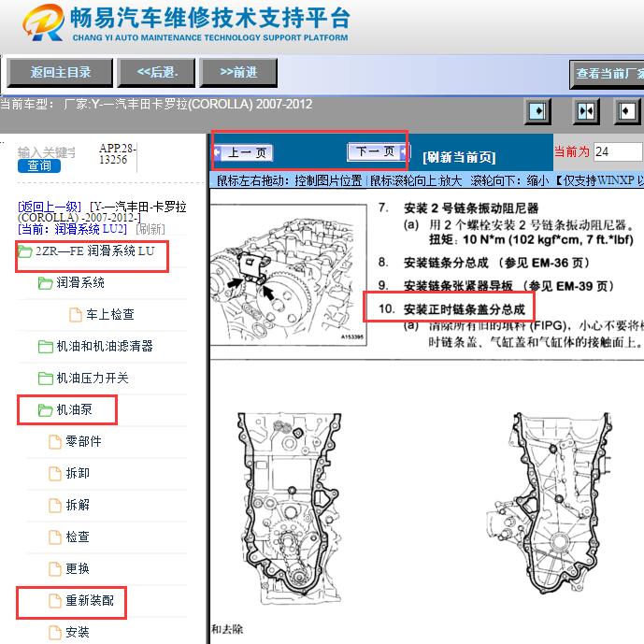Image resolution: width=644 pixels, height=644 pixels.
Task: Click step text 安装 2 号链条振动阻尼器
Action: pos(471,208)
